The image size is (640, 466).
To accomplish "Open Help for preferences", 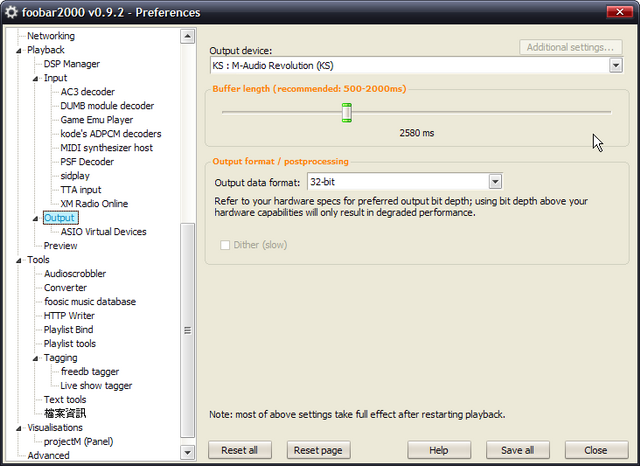I will 439,450.
